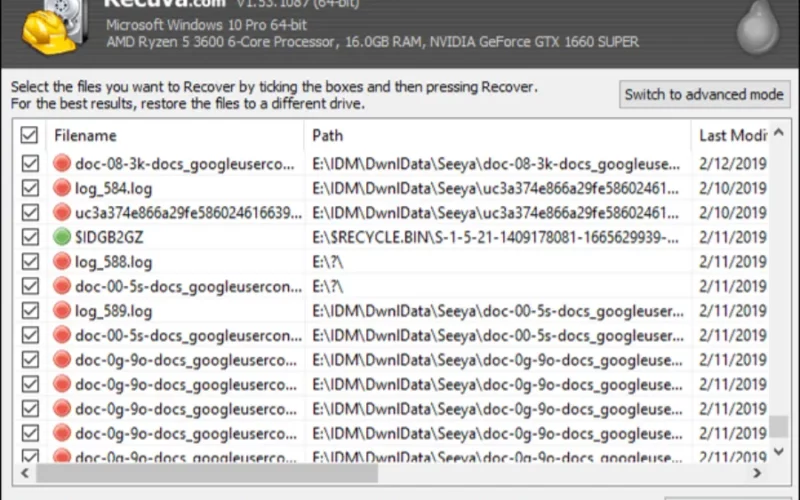Screen dimensions: 800x500
Task: Click the E:\?\ path of log_588.log
Action: pyautogui.click(x=328, y=262)
